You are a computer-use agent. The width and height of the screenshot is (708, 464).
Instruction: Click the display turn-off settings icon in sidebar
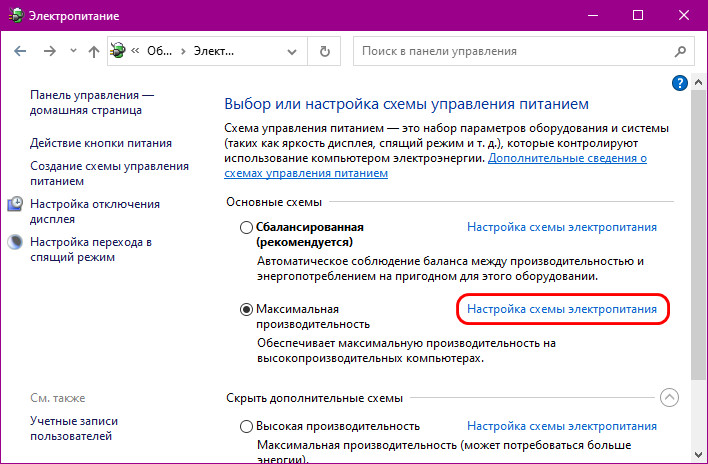coord(15,204)
